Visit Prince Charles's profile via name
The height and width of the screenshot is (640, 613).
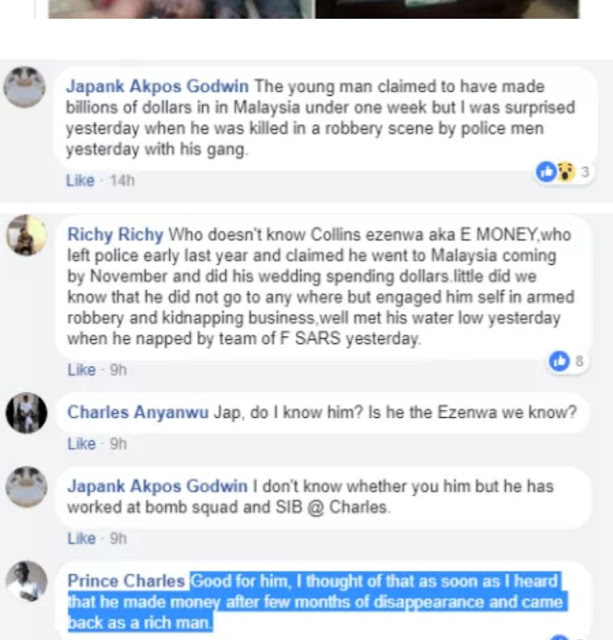pyautogui.click(x=126, y=581)
